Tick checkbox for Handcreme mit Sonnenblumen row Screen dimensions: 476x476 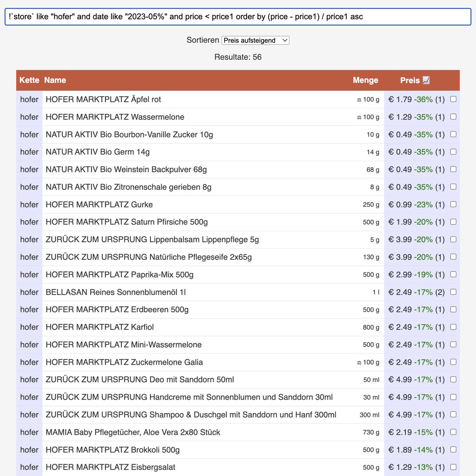pyautogui.click(x=453, y=397)
